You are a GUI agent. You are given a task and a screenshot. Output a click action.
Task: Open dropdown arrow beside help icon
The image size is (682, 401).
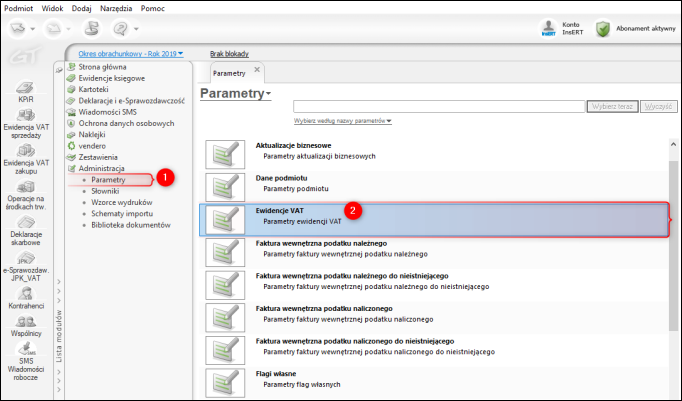click(x=136, y=29)
